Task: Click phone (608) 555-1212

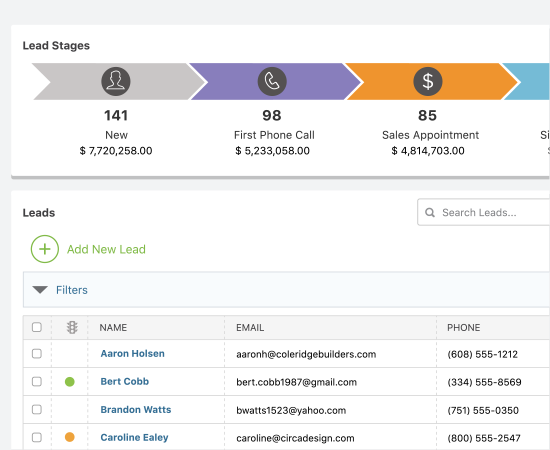Action: click(483, 354)
